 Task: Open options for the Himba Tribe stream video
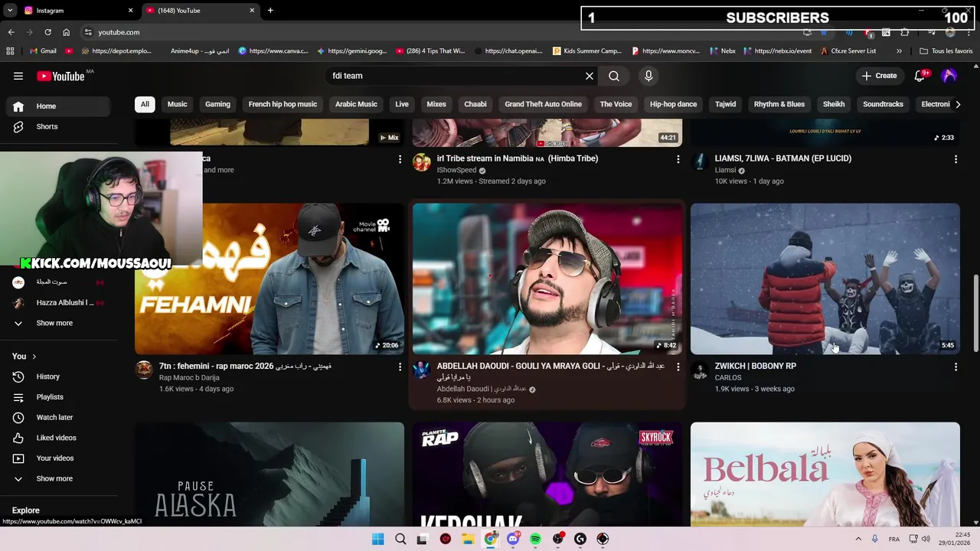pos(678,159)
